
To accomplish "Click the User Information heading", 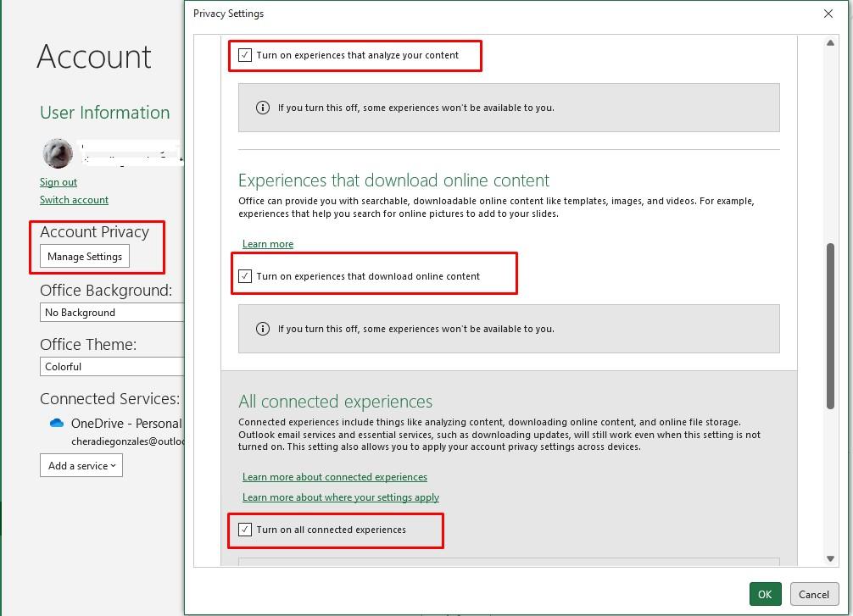I will point(105,113).
